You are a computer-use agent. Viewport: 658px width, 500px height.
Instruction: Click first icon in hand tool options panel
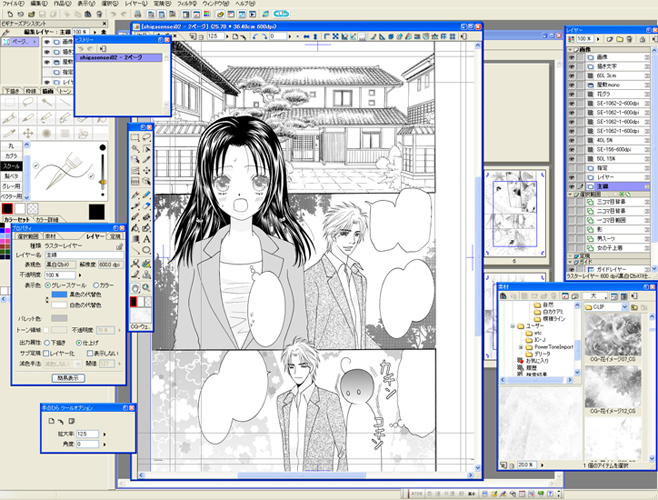click(x=51, y=421)
